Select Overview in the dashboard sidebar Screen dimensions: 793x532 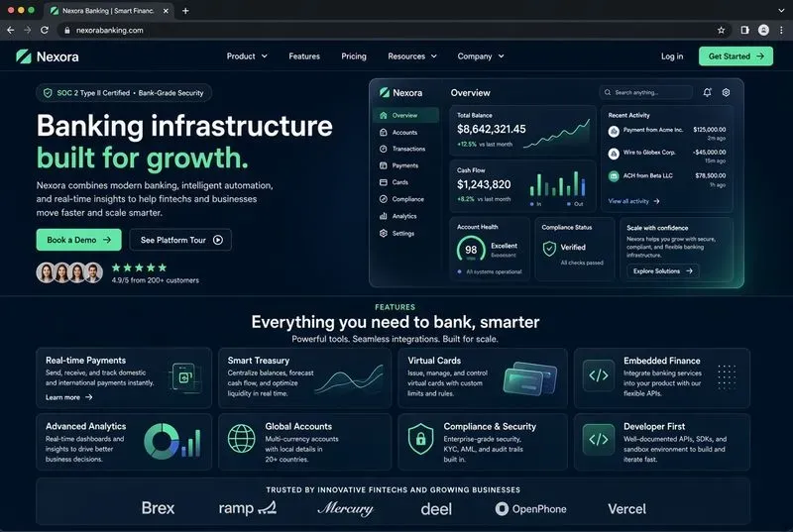click(x=405, y=115)
